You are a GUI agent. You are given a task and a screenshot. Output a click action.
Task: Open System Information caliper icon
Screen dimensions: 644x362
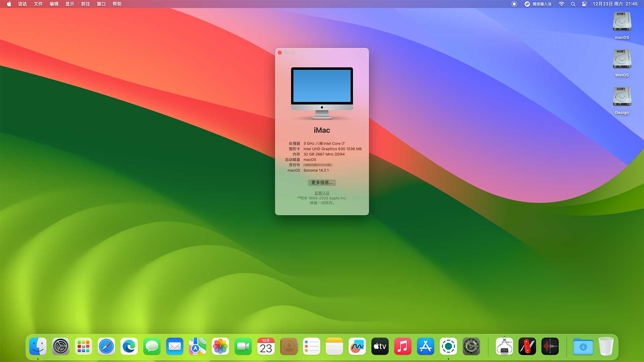tap(504, 346)
